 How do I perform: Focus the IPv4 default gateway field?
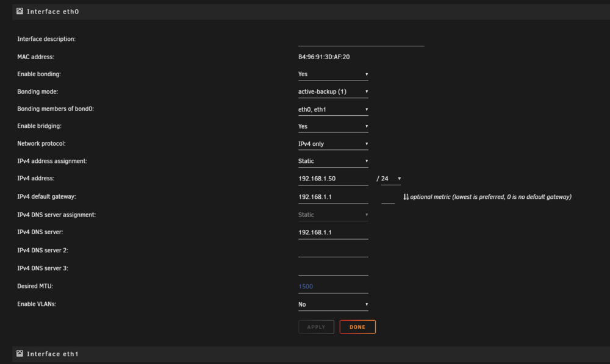(333, 197)
